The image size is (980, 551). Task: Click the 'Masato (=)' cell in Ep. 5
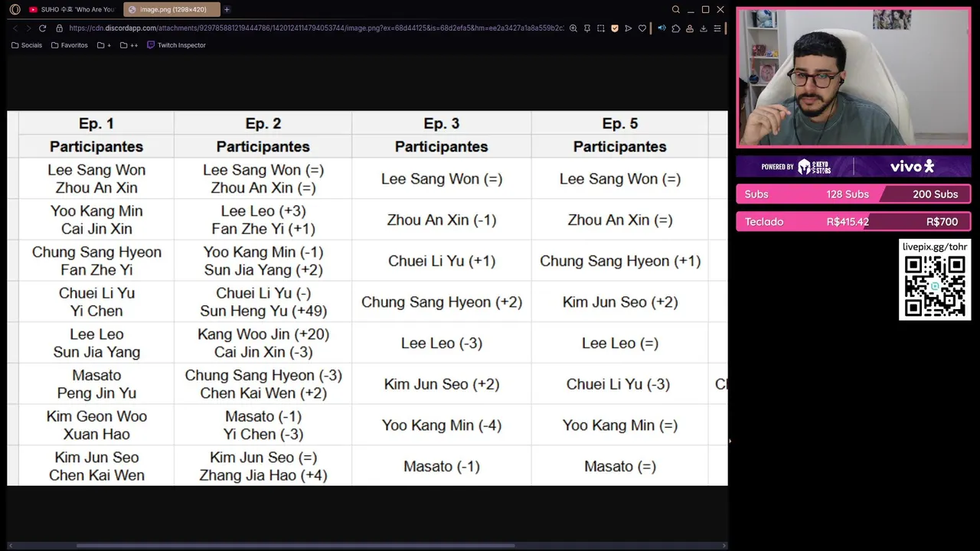[x=620, y=466]
